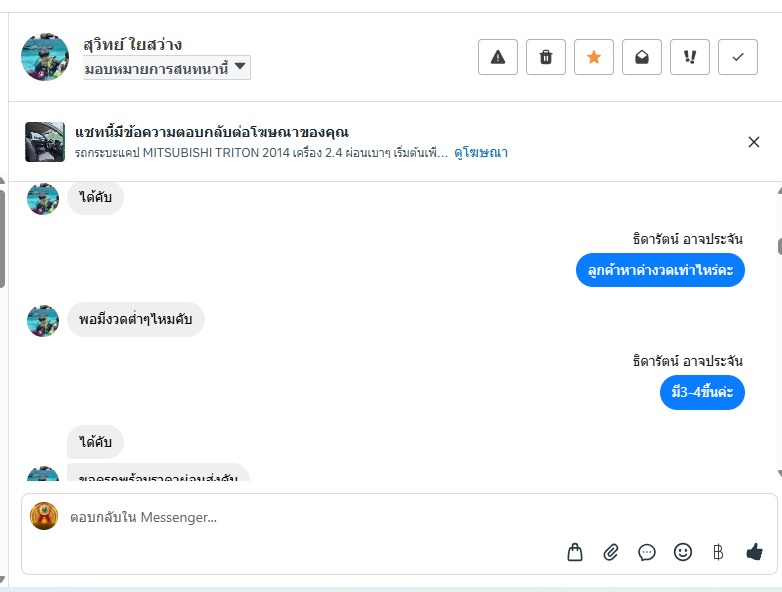Image resolution: width=782 pixels, height=592 pixels.
Task: Click the Mitsubishi Triton ad thumbnail
Action: click(45, 142)
